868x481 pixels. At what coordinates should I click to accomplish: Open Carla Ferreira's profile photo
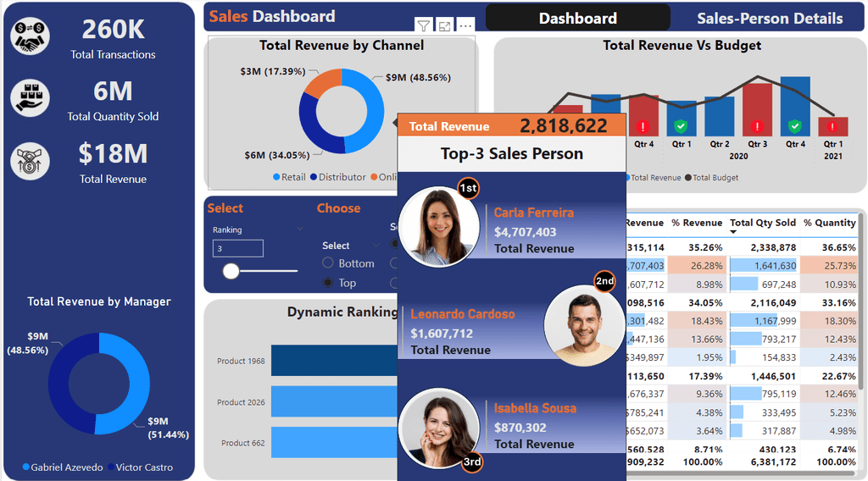pyautogui.click(x=439, y=227)
